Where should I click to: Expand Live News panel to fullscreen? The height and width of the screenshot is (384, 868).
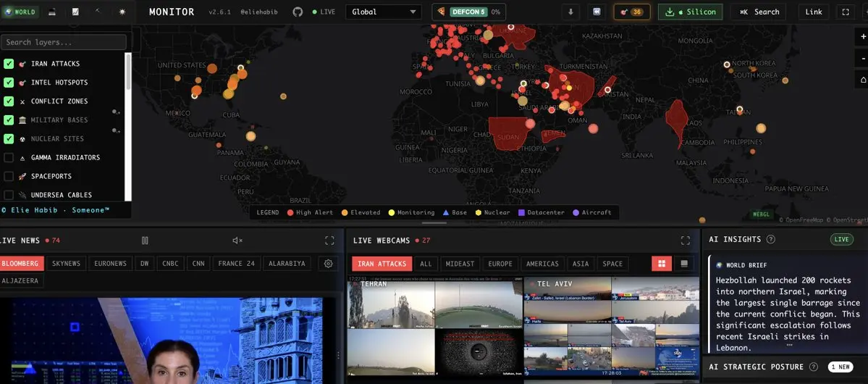coord(329,241)
